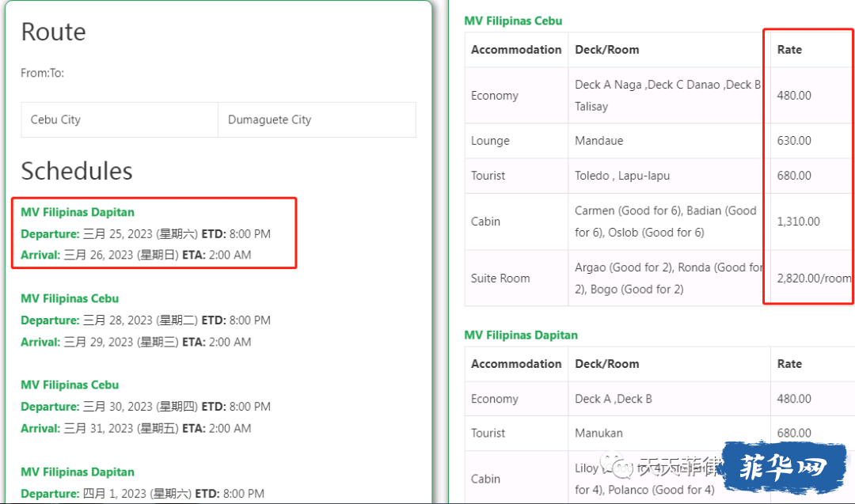Click the 630.00 rate cell

pos(812,141)
